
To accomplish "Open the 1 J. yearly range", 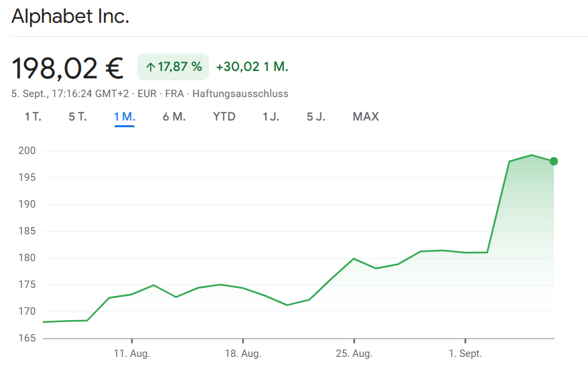I will pos(271,117).
